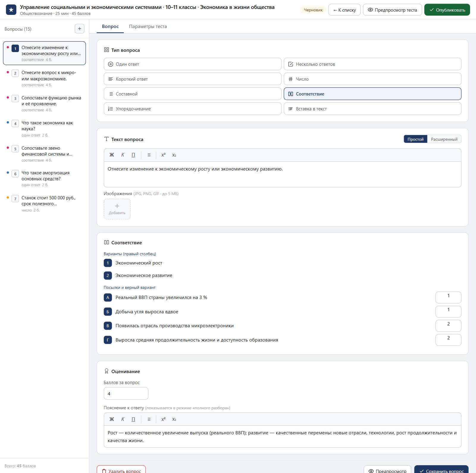Select question type Вставка в текст

pos(372,109)
